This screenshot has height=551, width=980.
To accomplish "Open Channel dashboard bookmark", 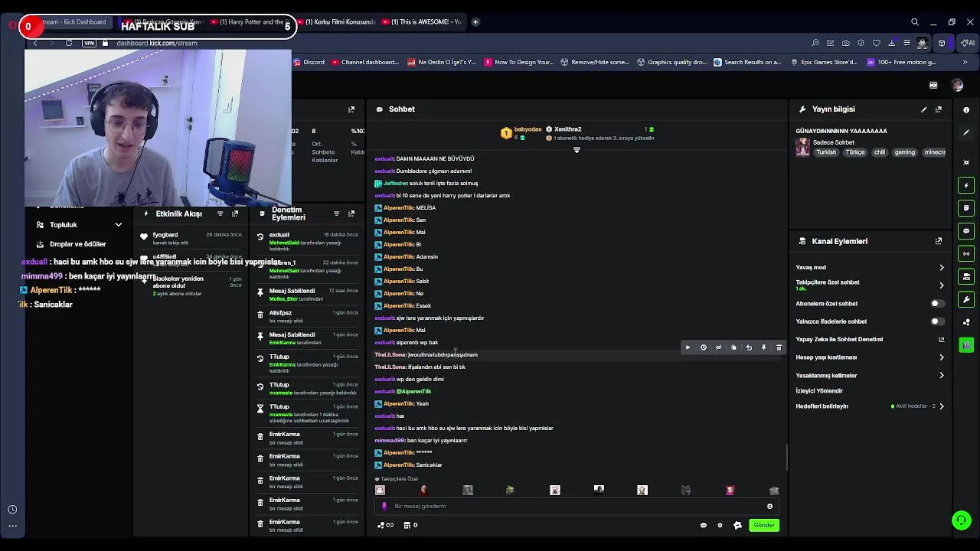I will pos(364,62).
